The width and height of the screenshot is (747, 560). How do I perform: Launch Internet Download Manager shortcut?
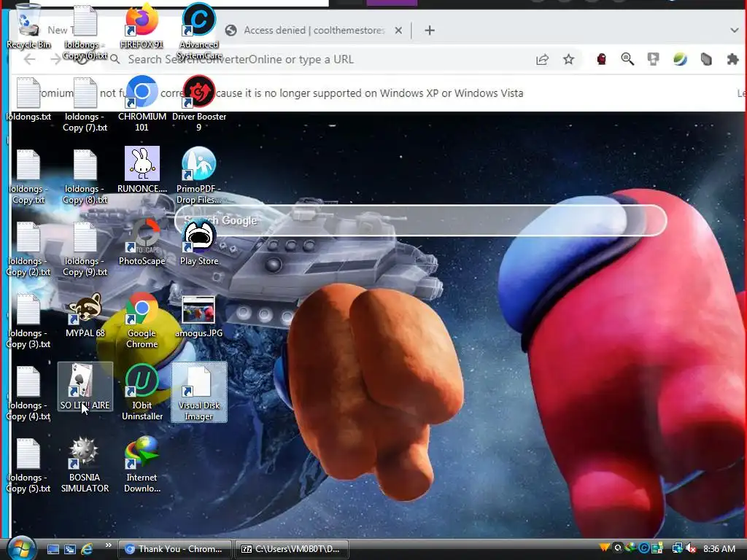point(142,464)
